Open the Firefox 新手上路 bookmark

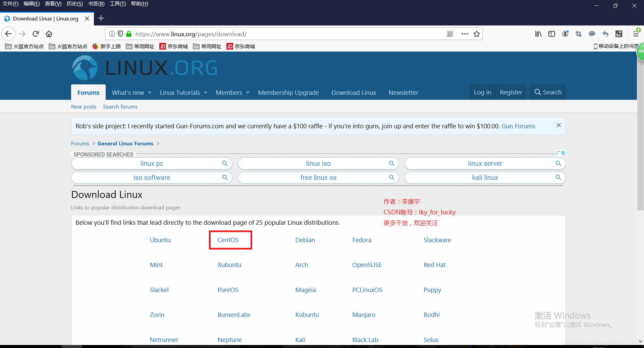tap(107, 46)
